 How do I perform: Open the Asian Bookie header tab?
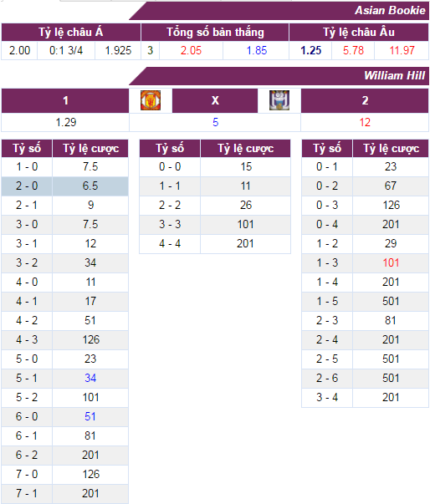pyautogui.click(x=390, y=11)
